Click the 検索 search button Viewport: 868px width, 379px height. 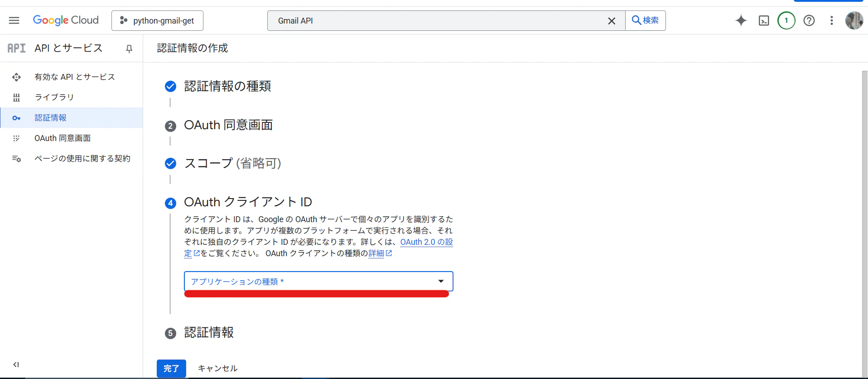(x=646, y=20)
